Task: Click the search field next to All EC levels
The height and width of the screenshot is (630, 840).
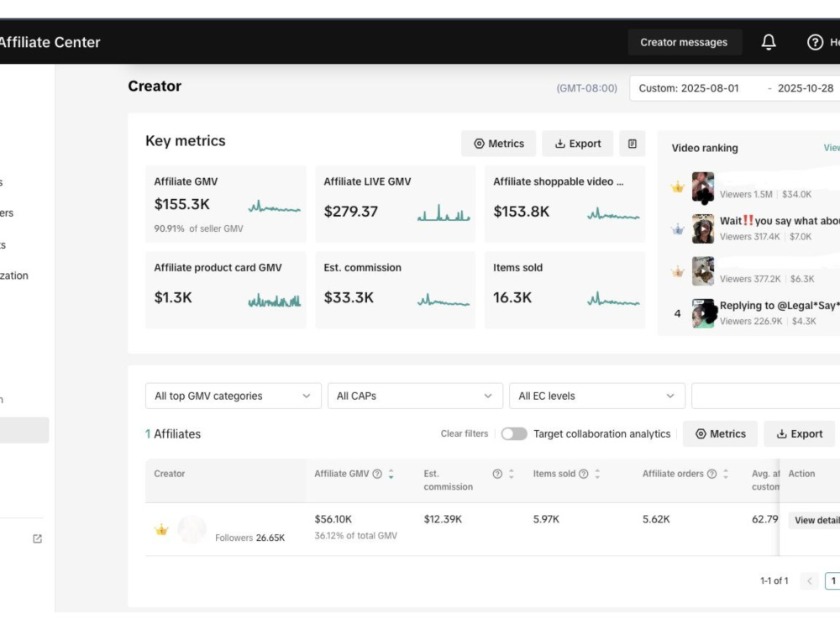Action: 765,396
